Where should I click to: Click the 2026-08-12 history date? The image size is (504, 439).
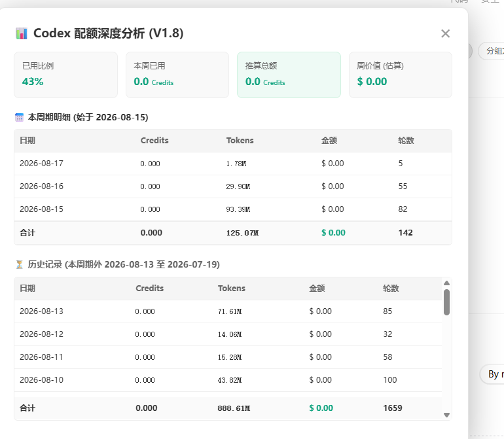(41, 334)
